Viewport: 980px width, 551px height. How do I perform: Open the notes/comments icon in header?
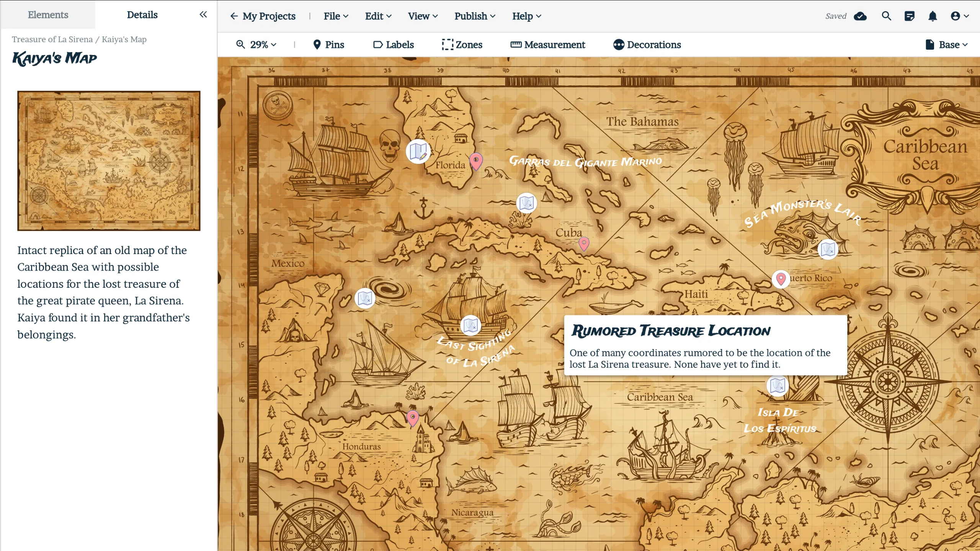910,16
